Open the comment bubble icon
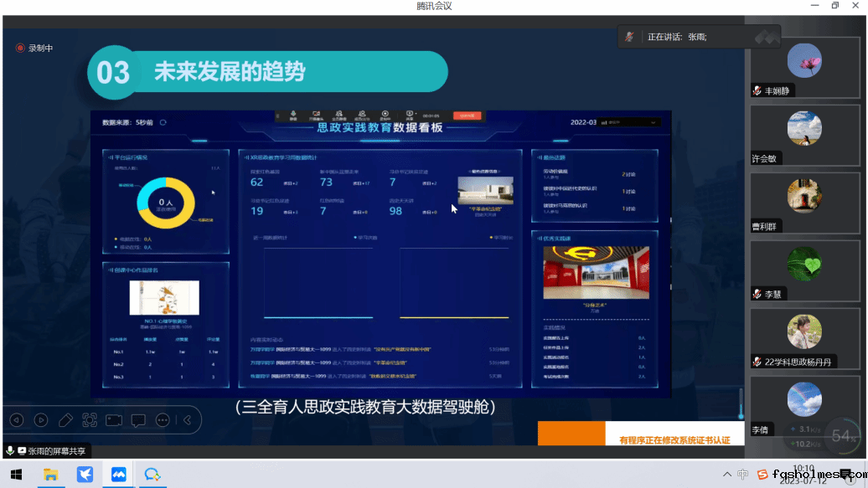The image size is (868, 488). [x=138, y=419]
